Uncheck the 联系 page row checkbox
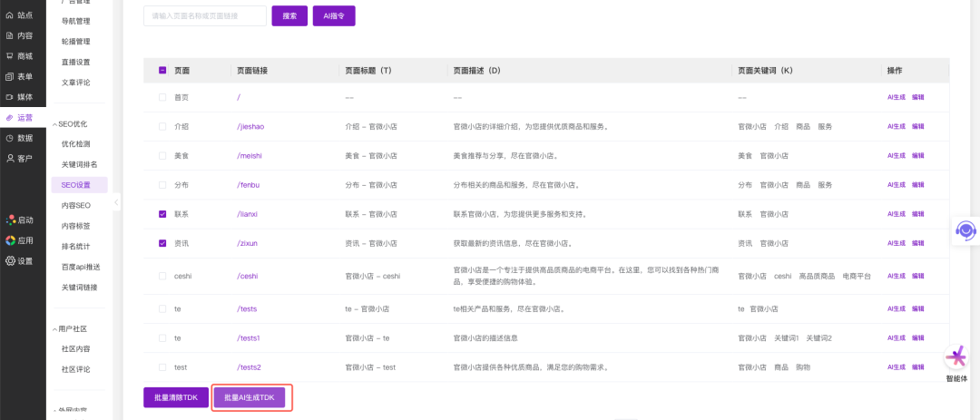 162,214
